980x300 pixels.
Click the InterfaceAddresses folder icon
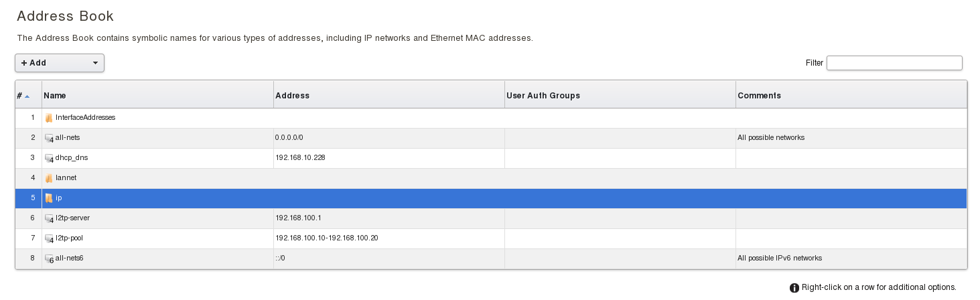pyautogui.click(x=49, y=118)
